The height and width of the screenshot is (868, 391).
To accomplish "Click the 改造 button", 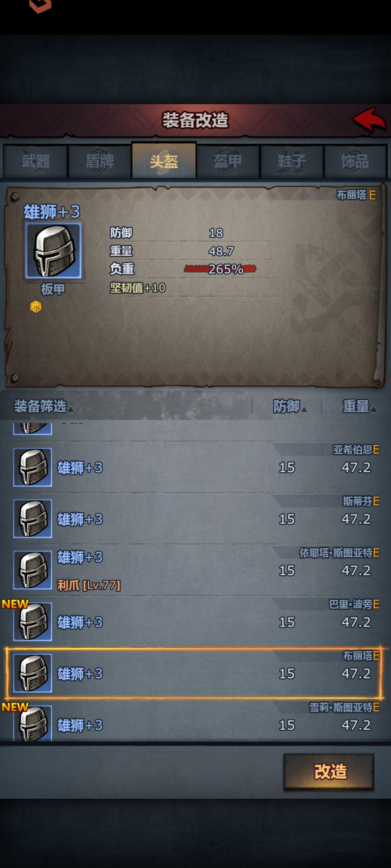I will click(329, 771).
